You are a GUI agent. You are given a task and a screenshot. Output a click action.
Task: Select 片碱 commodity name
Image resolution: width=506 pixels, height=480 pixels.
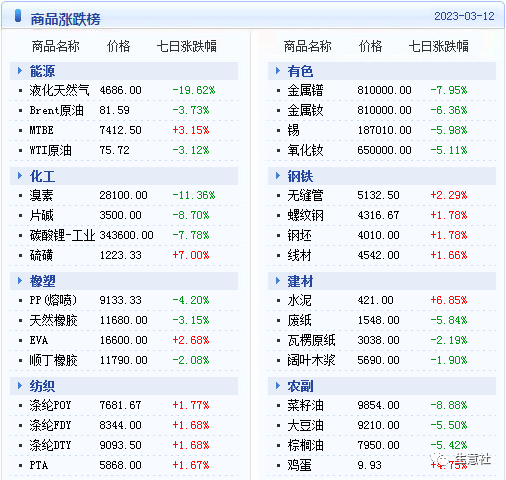click(x=41, y=215)
